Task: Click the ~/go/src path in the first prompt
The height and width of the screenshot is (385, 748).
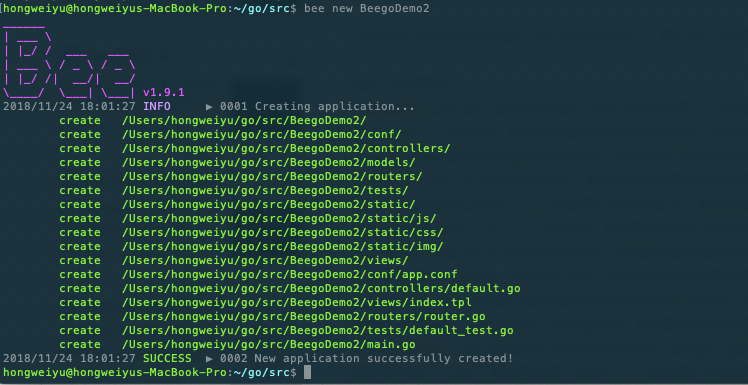Action: point(261,9)
